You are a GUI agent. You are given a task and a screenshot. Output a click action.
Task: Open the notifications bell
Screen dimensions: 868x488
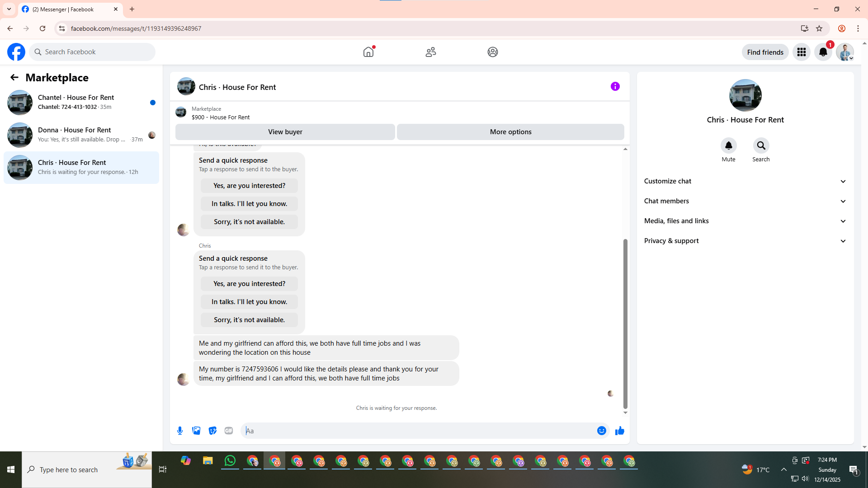823,52
